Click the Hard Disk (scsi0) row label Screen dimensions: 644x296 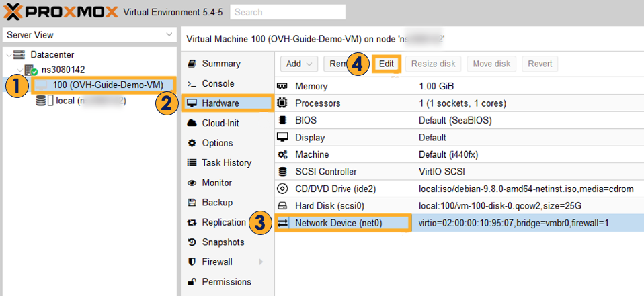click(x=330, y=206)
